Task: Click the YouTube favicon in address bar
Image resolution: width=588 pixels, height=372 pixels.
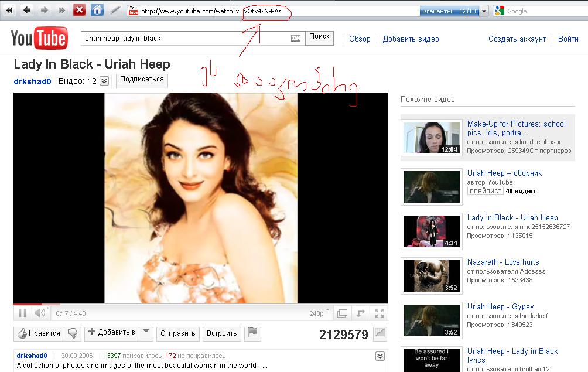Action: tap(133, 11)
